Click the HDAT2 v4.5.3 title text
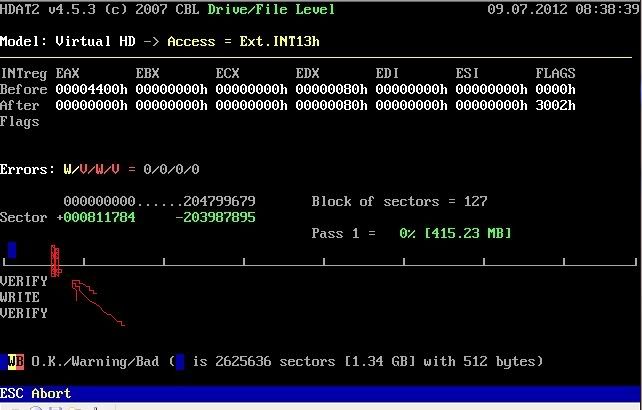The image size is (642, 410). (47, 9)
